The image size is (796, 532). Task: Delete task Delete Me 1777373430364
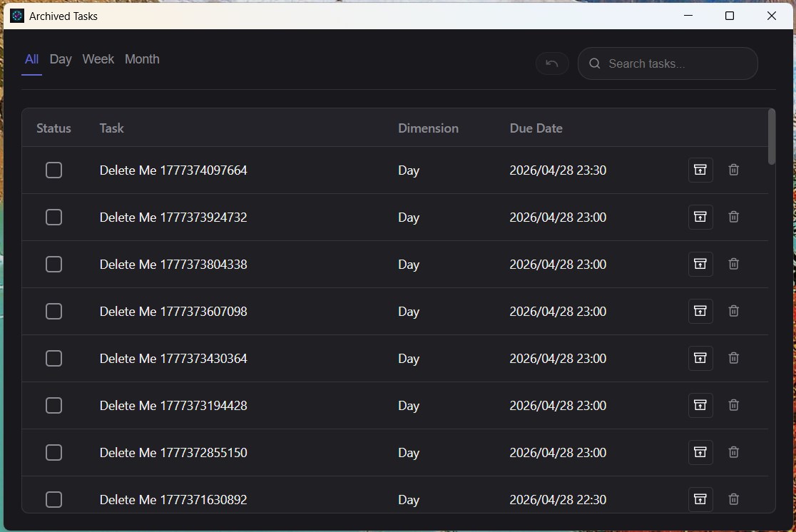(x=733, y=358)
